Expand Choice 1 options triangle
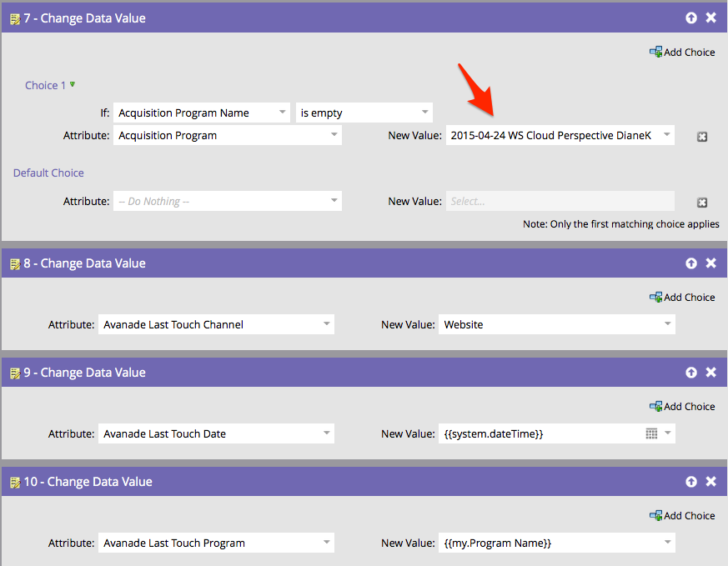728x566 pixels. 73,84
